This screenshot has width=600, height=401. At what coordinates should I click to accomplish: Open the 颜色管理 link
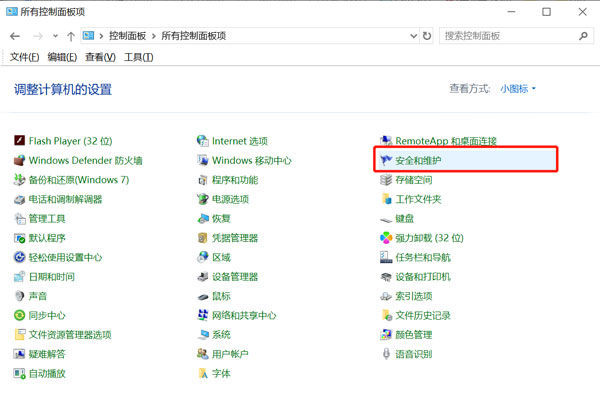[414, 335]
